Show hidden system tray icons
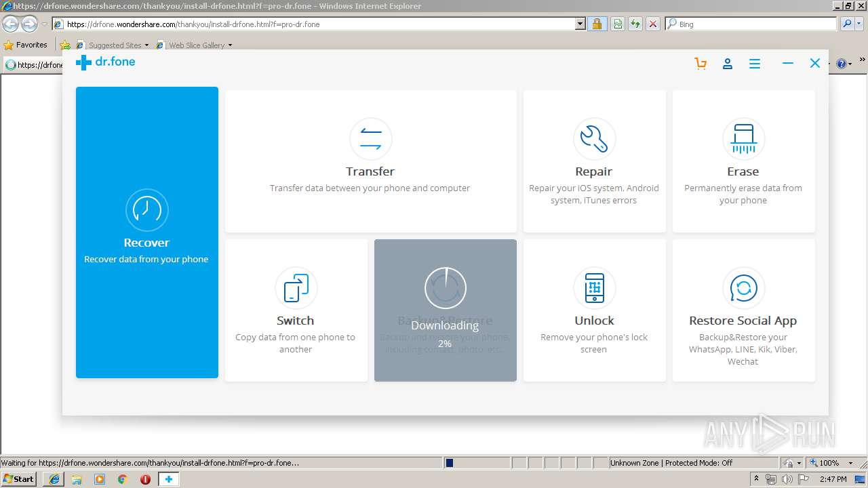This screenshot has height=488, width=868. [756, 479]
